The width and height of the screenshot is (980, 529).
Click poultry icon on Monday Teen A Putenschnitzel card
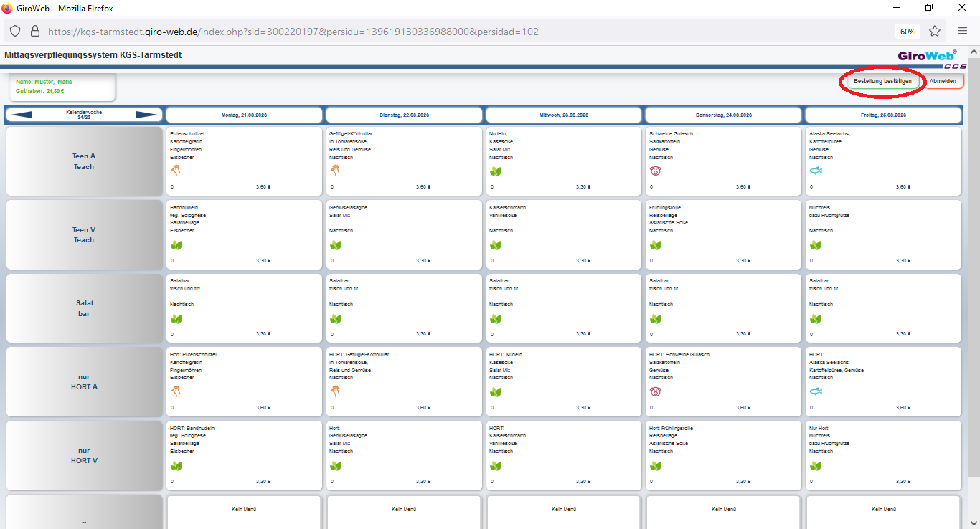pos(176,171)
